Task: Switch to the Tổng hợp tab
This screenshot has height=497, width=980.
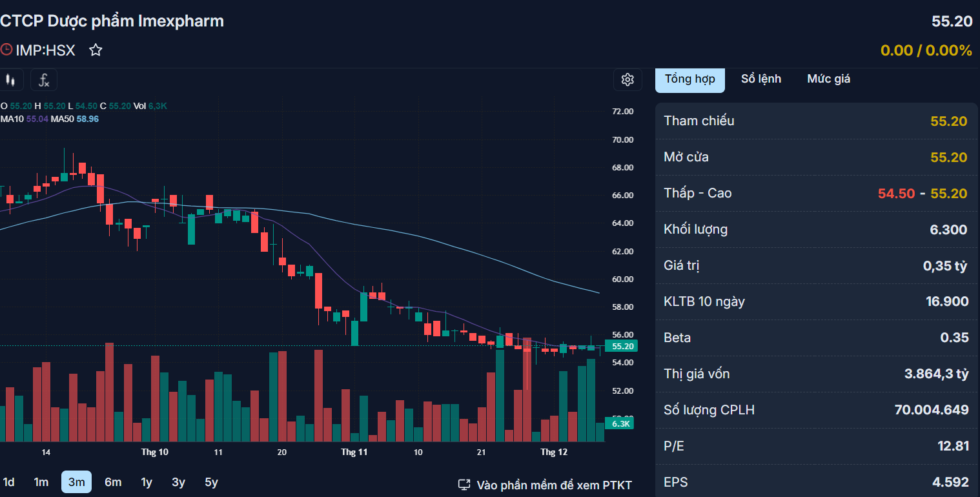Action: pos(690,79)
